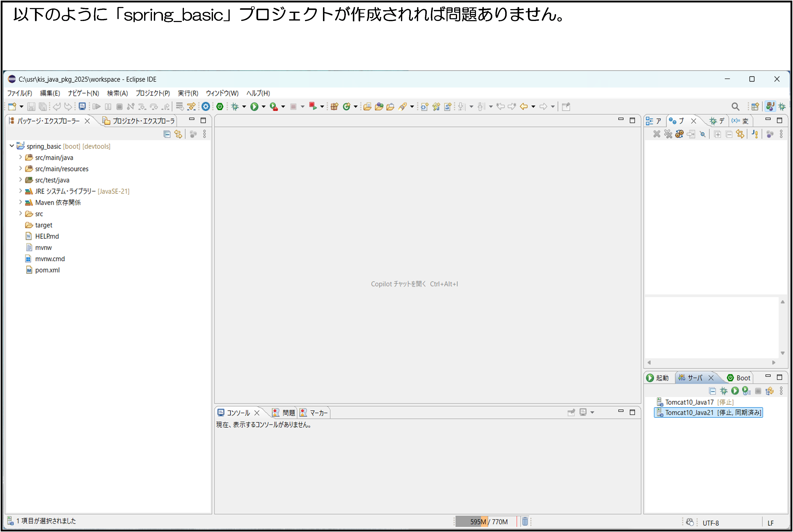Switch to the Java perspective toggle button

click(x=770, y=107)
